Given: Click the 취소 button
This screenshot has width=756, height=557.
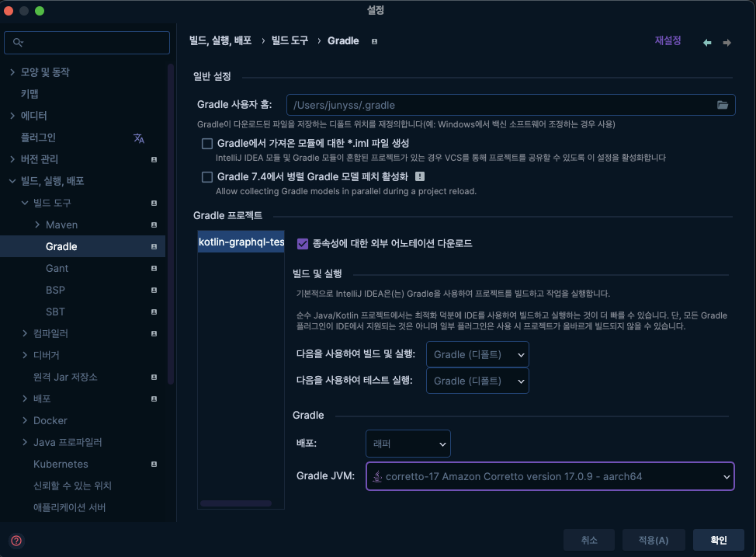Looking at the screenshot, I should click(x=589, y=540).
